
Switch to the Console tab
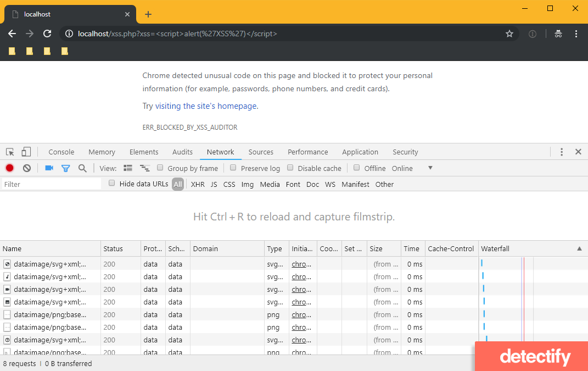tap(61, 152)
